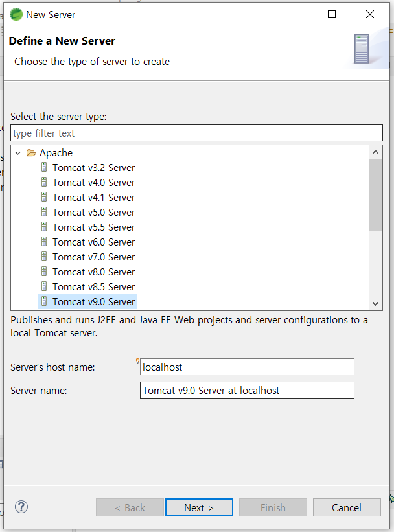The height and width of the screenshot is (532, 394).
Task: Click the server list scroll up arrow
Action: [375, 152]
